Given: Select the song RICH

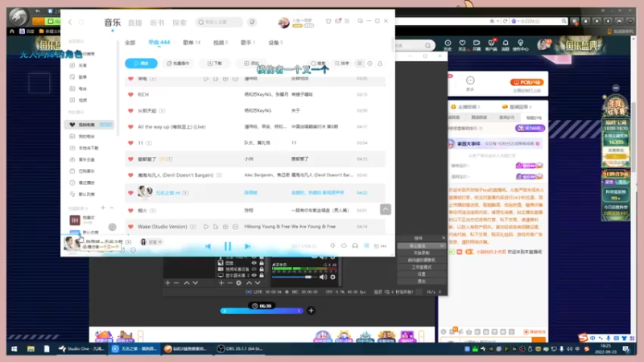Looking at the screenshot, I should tap(143, 94).
